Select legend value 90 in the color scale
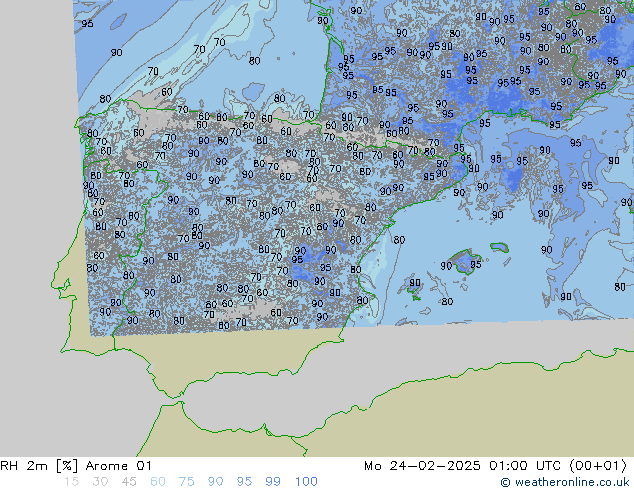Viewport: 634px width, 490px height. click(x=216, y=482)
